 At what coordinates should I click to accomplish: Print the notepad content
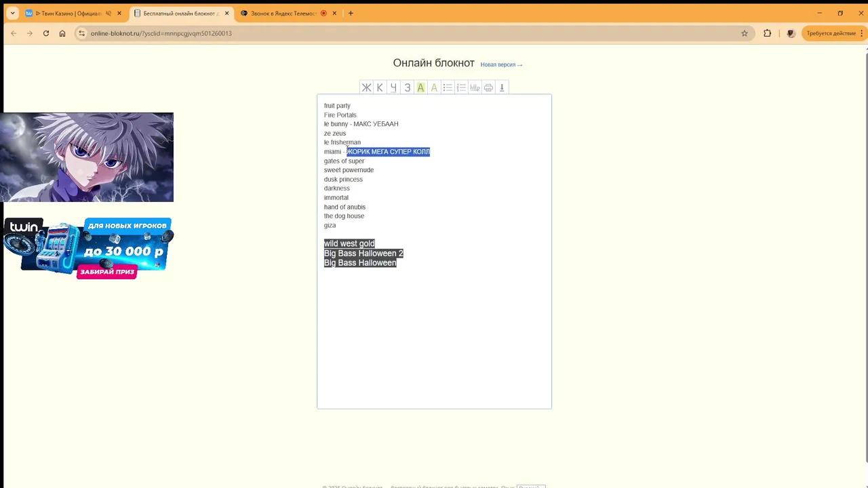click(488, 87)
